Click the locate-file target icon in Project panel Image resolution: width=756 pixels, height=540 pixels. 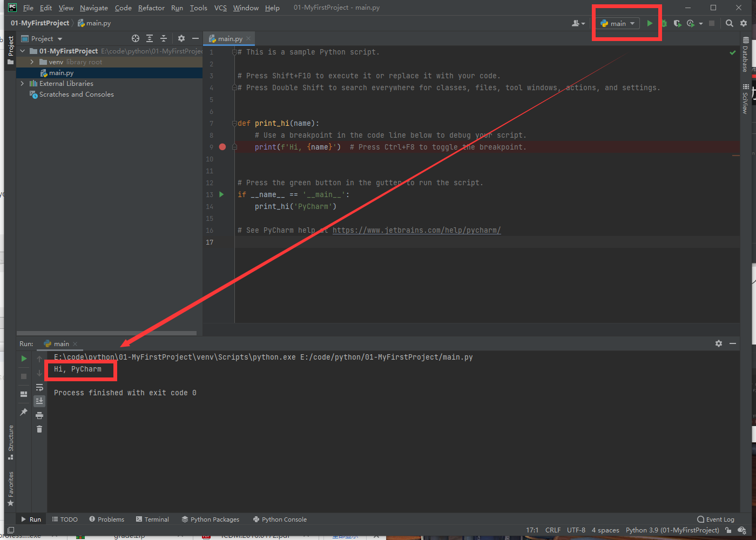coord(136,38)
